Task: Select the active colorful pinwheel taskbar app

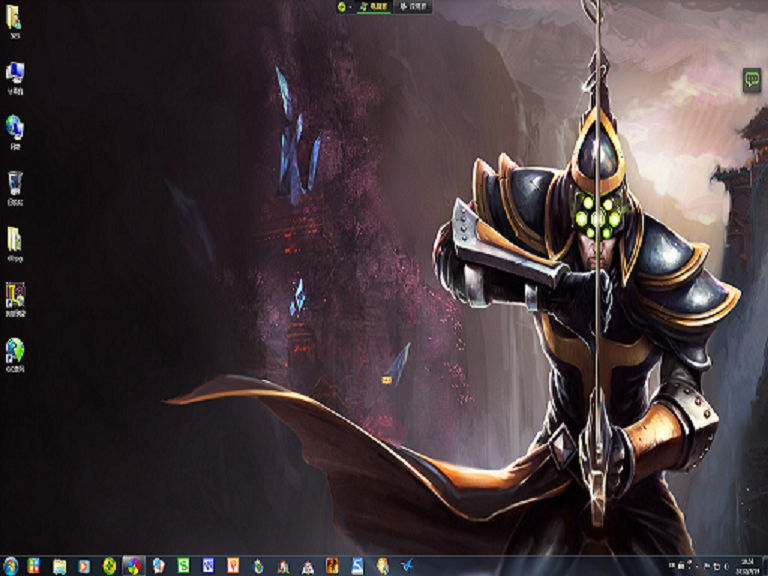Action: [x=133, y=566]
